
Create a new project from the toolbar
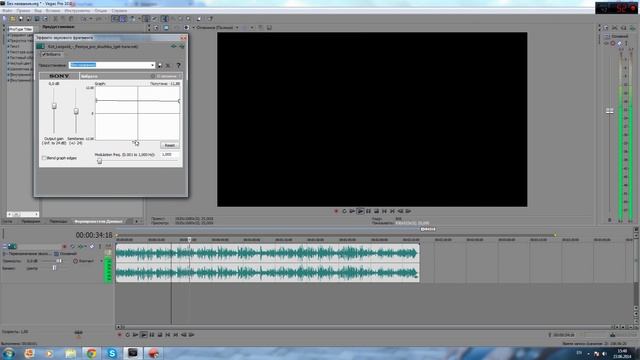tap(4, 18)
